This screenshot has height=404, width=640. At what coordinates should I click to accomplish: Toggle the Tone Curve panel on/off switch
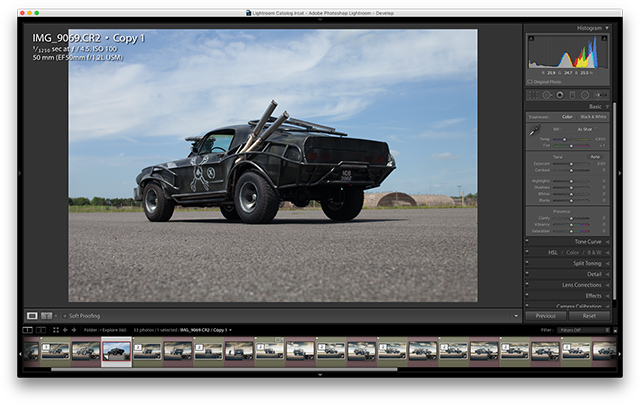coord(528,241)
